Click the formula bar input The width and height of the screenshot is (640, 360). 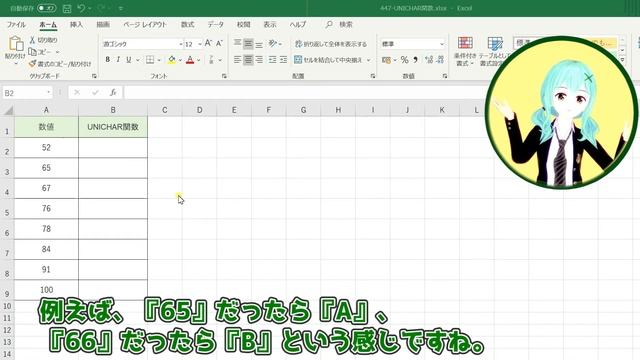[x=304, y=93]
